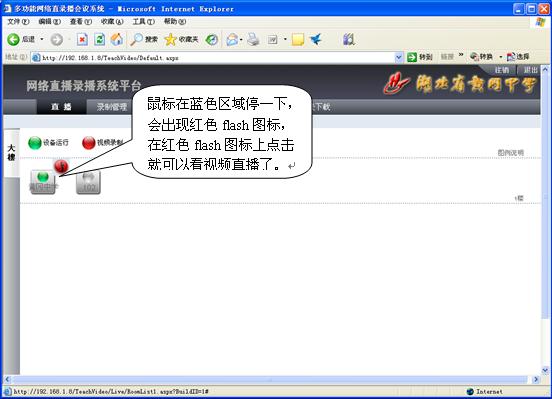Click the Refresh page icon
The height and width of the screenshot is (399, 552).
click(x=100, y=39)
